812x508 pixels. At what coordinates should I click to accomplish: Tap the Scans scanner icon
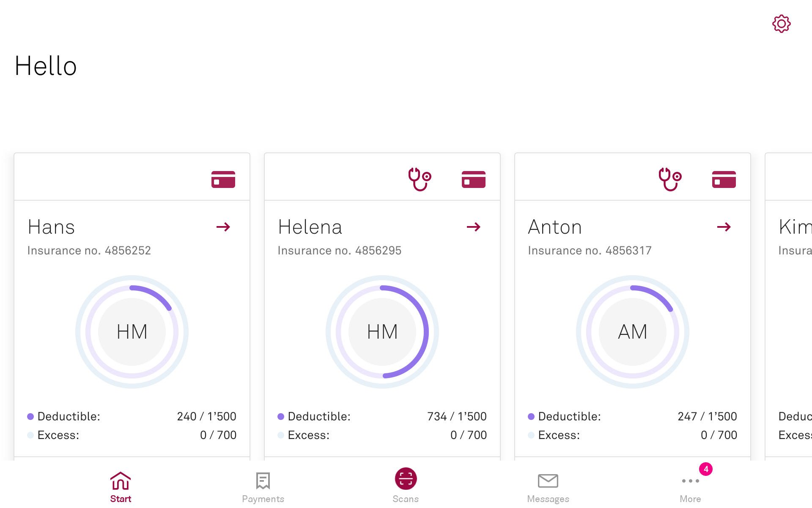(406, 479)
